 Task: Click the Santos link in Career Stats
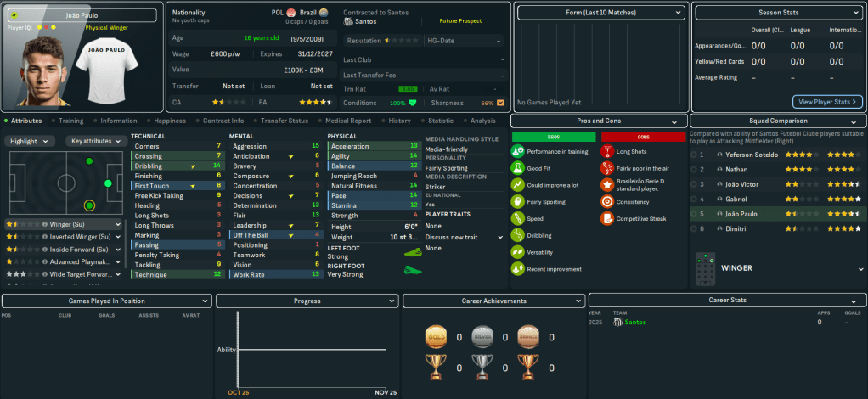635,323
